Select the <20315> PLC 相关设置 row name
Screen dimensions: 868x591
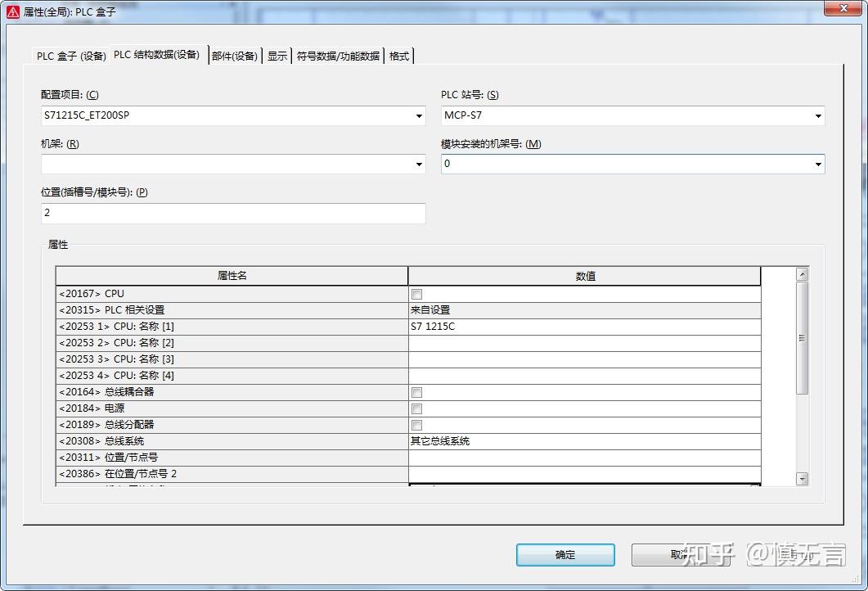point(232,310)
